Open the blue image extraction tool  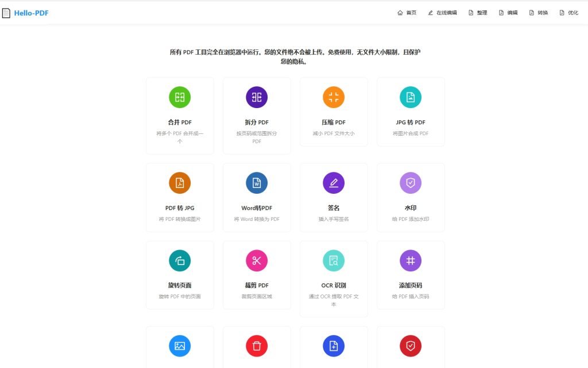(x=180, y=346)
